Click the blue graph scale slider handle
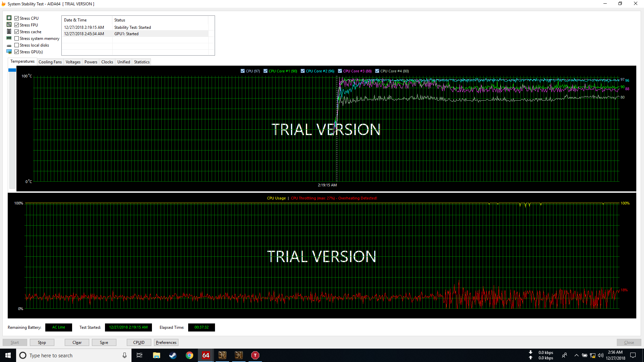Screen dimensions: 644x362 click(12, 70)
